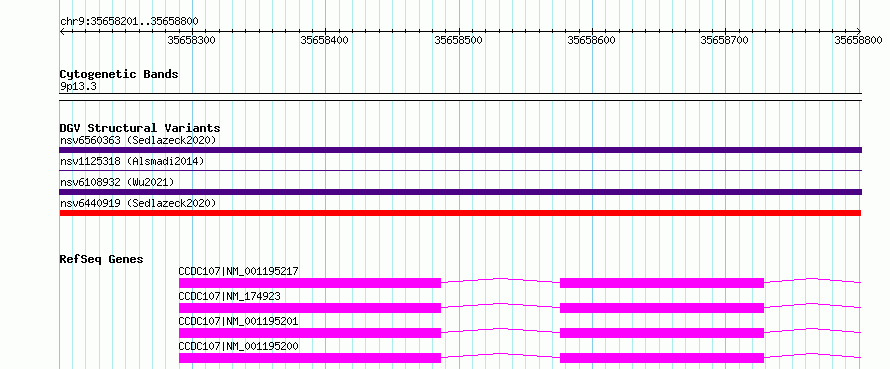Click the longer exon of NM_001195201

pos(310,333)
